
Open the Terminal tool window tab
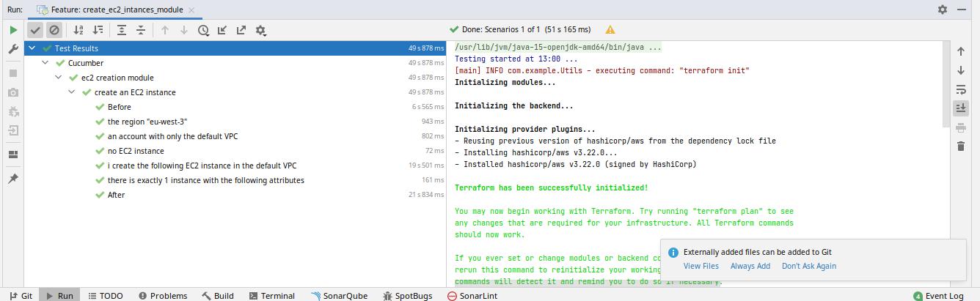click(272, 296)
